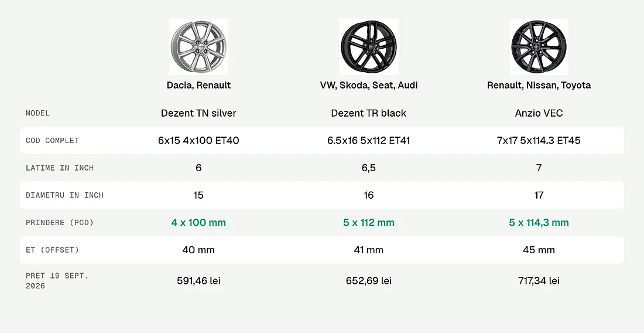This screenshot has width=644, height=333.
Task: Click the 652,69 lei price
Action: point(369,281)
